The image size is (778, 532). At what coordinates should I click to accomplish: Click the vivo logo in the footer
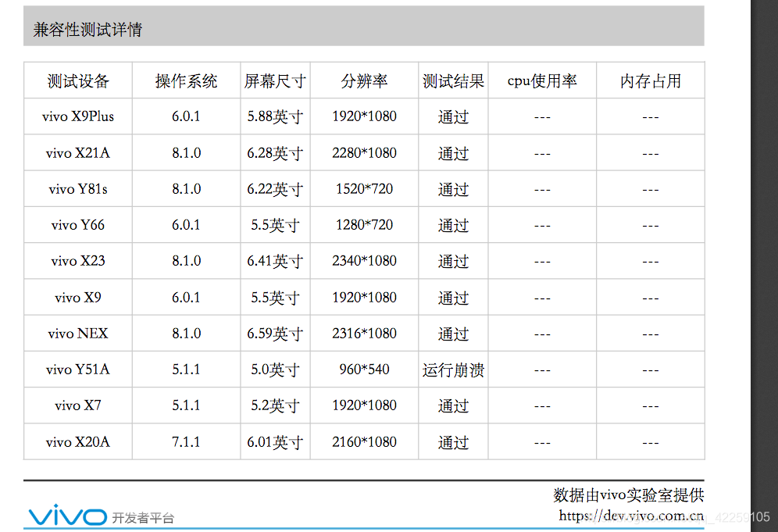[x=67, y=516]
